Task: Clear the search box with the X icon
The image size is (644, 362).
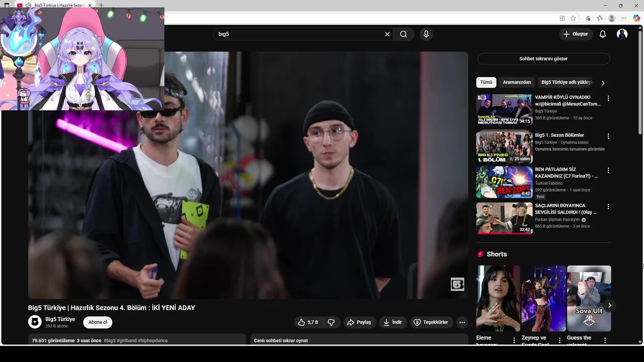Action: tap(387, 34)
